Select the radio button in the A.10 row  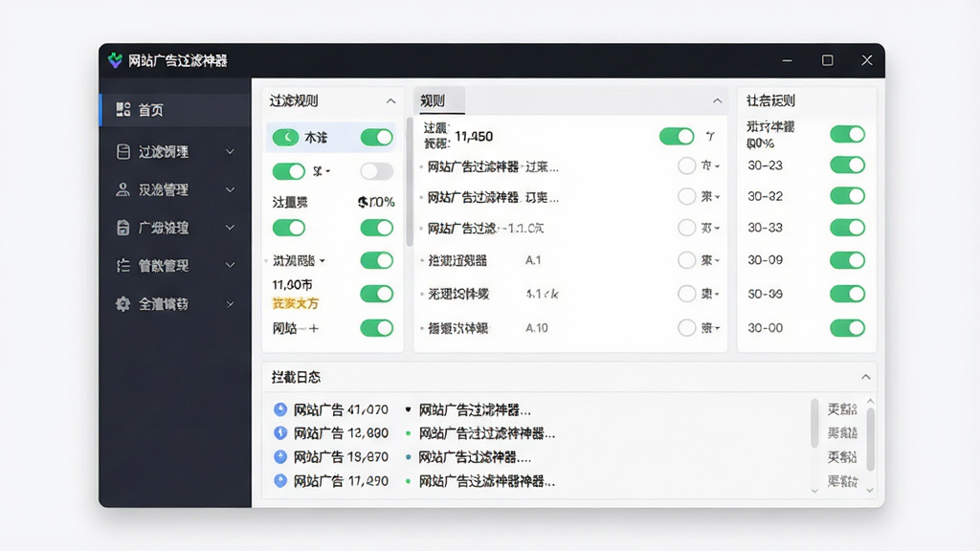pos(686,327)
